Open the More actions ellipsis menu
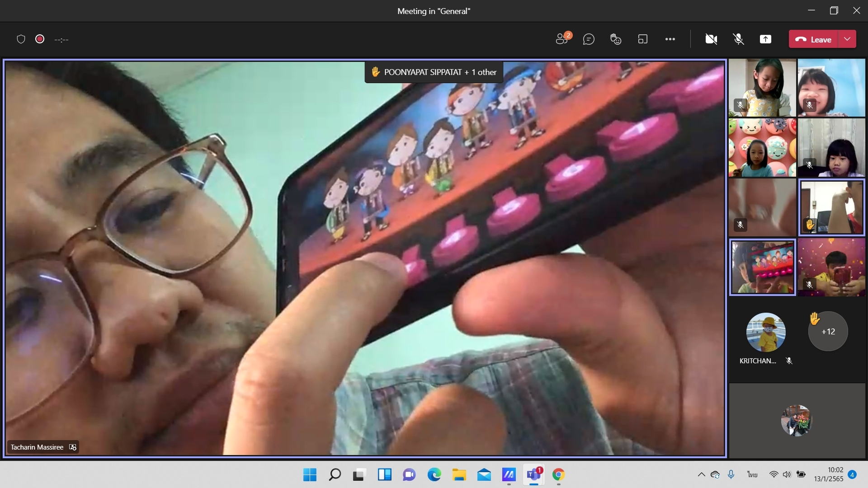The width and height of the screenshot is (868, 488). (670, 39)
